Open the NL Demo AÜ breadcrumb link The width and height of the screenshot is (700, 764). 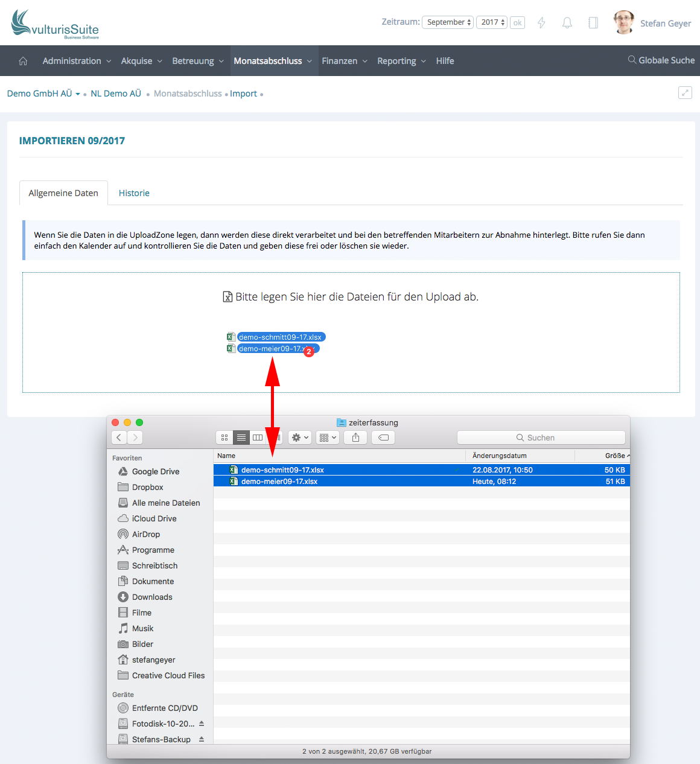click(116, 94)
